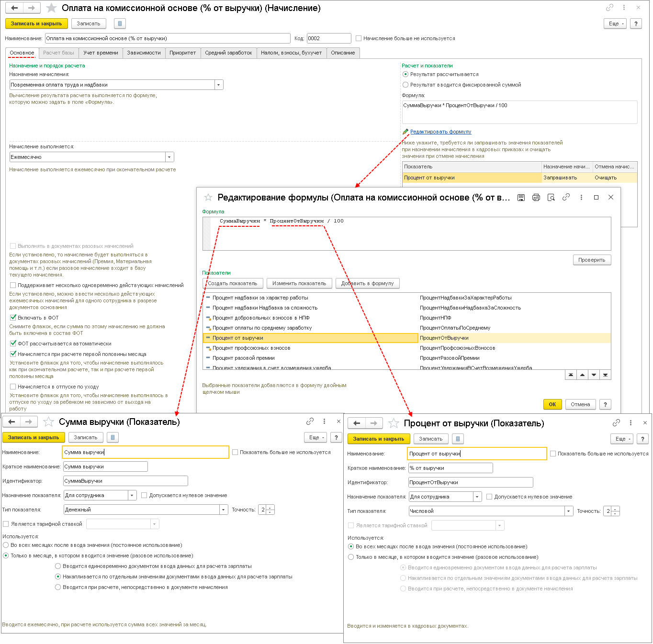Viewport: 653px width, 644px height.
Task: Preview icon in formula editor title bar
Action: pos(551,197)
